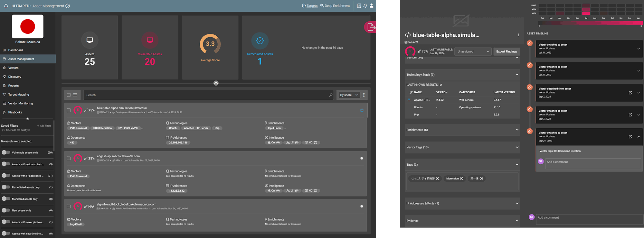Open the notifications bell
This screenshot has width=644, height=238.
click(x=365, y=6)
